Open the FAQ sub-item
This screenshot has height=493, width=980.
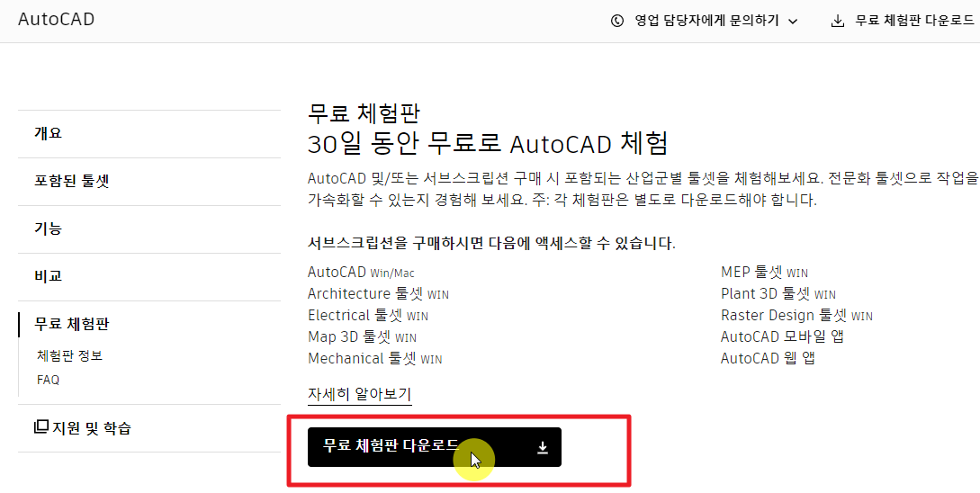(x=48, y=380)
